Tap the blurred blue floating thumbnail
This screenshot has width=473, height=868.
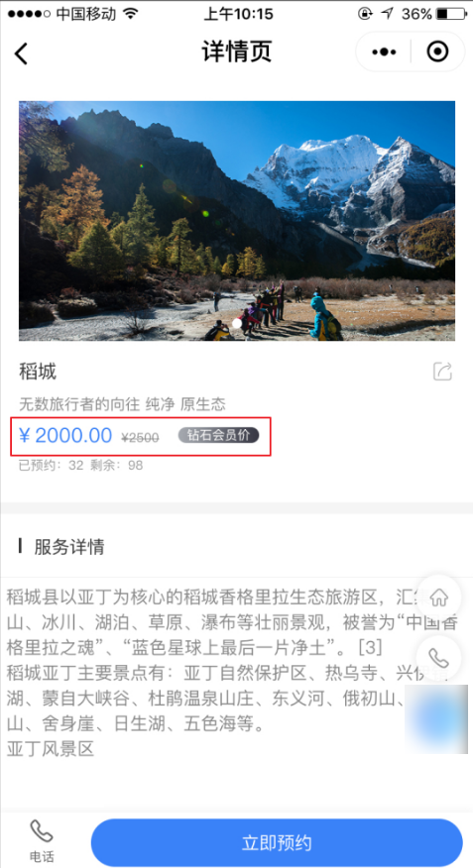436,718
